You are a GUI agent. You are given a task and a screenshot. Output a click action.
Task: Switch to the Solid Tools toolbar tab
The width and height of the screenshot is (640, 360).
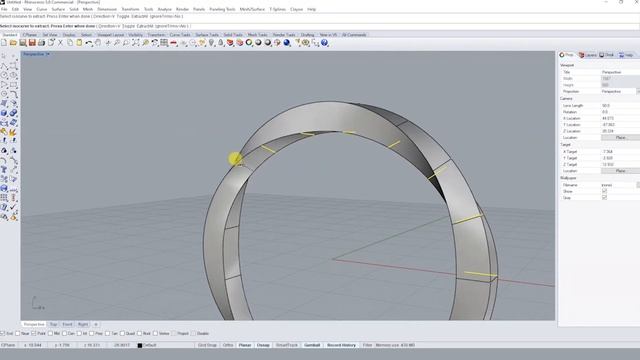tap(233, 35)
